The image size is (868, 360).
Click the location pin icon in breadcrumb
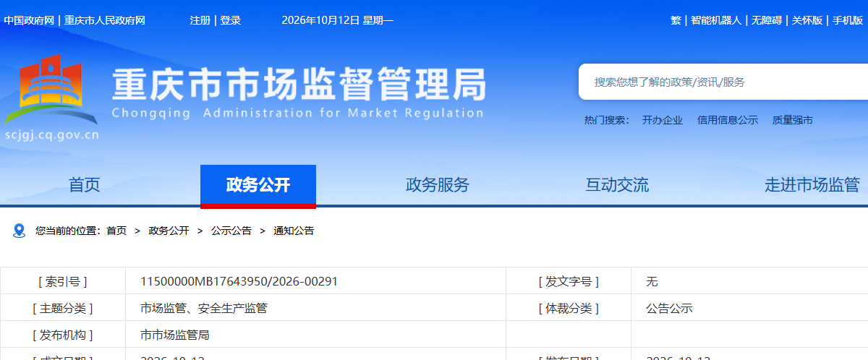(20, 231)
